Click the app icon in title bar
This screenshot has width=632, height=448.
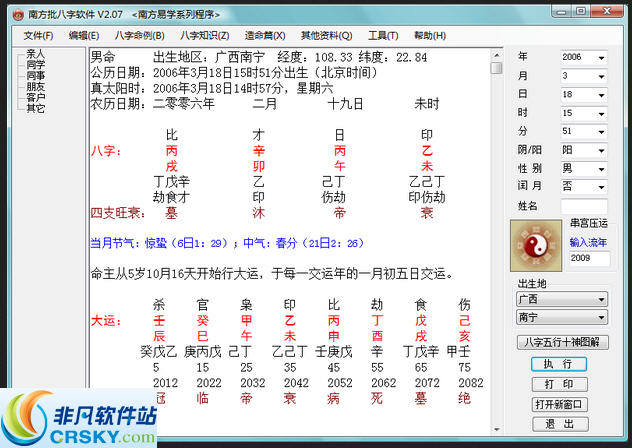coord(18,15)
